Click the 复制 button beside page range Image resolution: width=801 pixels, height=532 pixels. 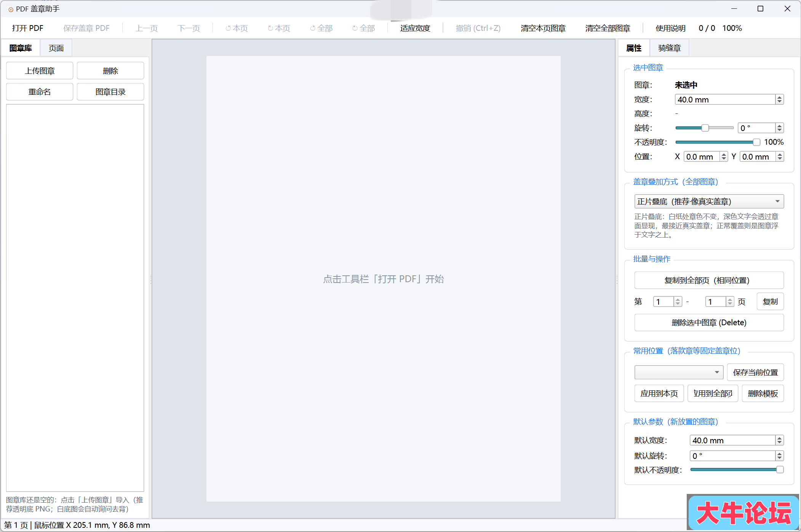[770, 302]
